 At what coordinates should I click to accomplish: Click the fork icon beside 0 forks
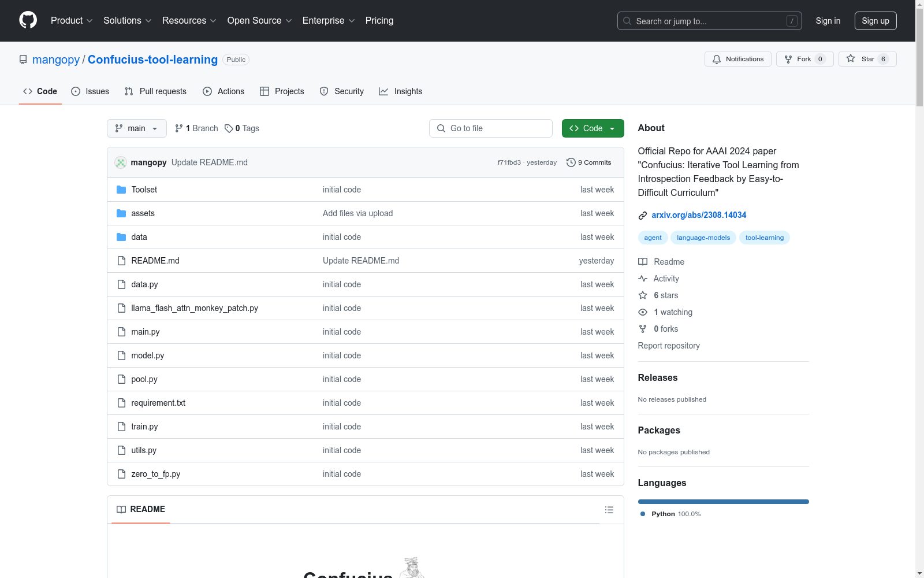pos(643,329)
